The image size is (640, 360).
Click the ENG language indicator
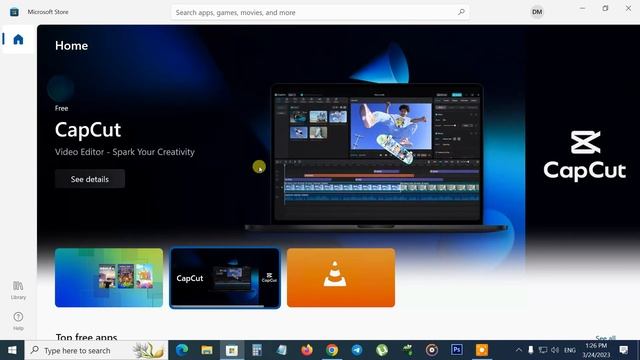point(570,350)
